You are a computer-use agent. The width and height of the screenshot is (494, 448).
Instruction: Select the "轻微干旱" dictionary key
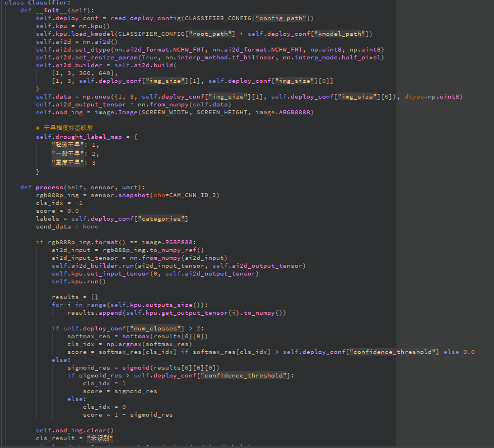pos(67,144)
